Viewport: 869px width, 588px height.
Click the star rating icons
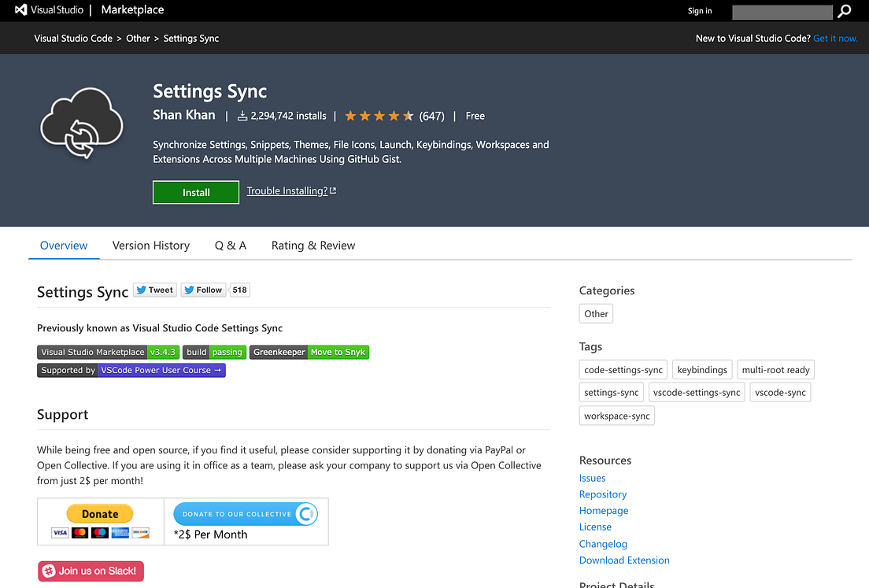click(379, 116)
